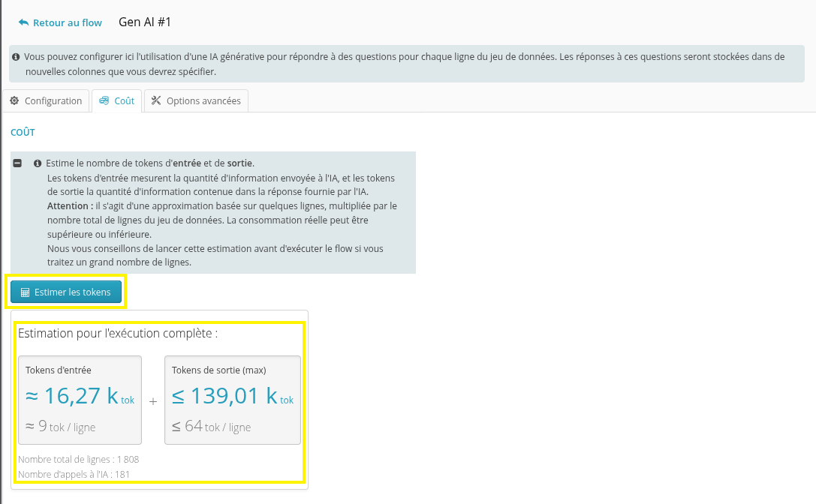The height and width of the screenshot is (504, 816).
Task: Click the info icon in the top banner
Action: pos(16,57)
